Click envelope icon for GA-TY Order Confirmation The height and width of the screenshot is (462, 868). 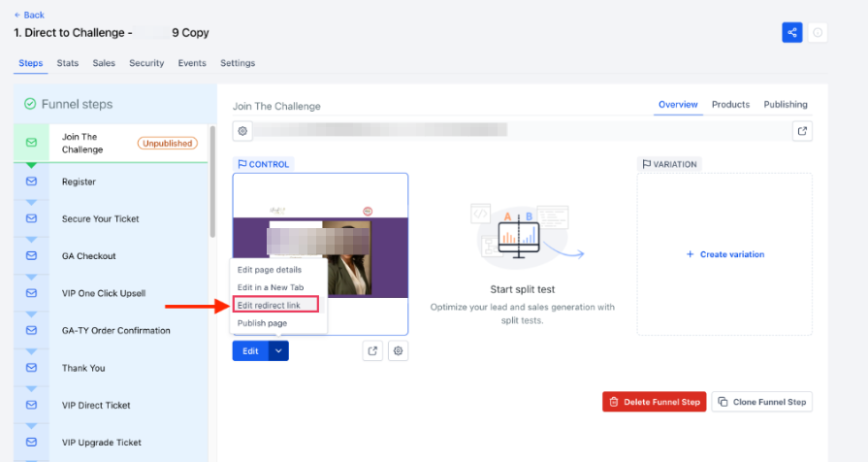coord(32,330)
